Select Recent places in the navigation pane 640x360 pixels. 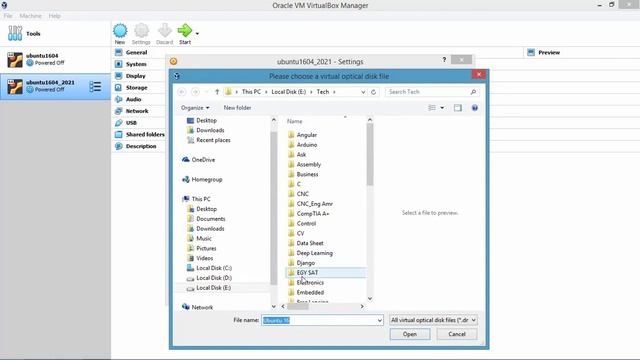pos(213,140)
